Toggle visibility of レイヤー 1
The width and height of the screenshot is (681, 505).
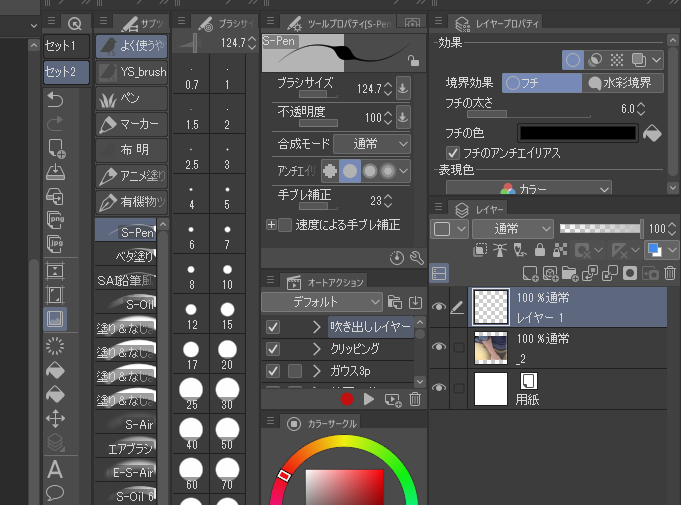click(x=439, y=307)
